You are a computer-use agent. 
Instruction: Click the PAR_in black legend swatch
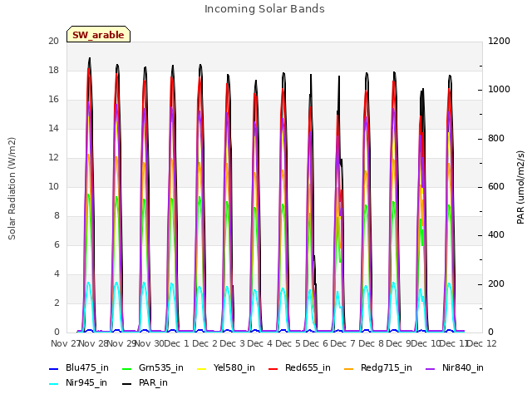coord(126,384)
